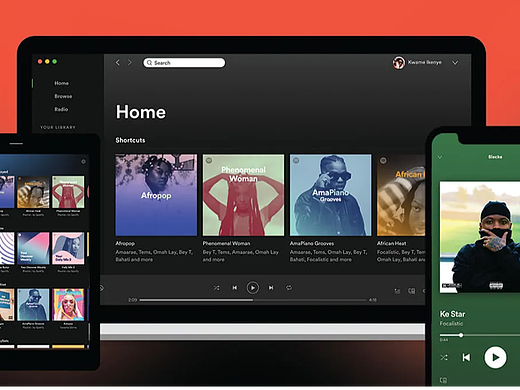Image resolution: width=520 pixels, height=390 pixels.
Task: Select Home in the laptop sidebar
Action: coord(62,83)
